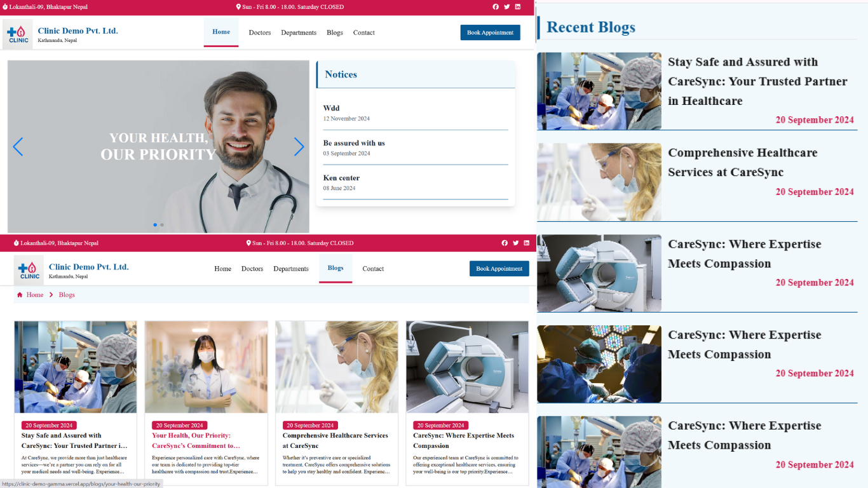The width and height of the screenshot is (868, 488).
Task: Click the MRI scanner blog card image
Action: click(467, 367)
